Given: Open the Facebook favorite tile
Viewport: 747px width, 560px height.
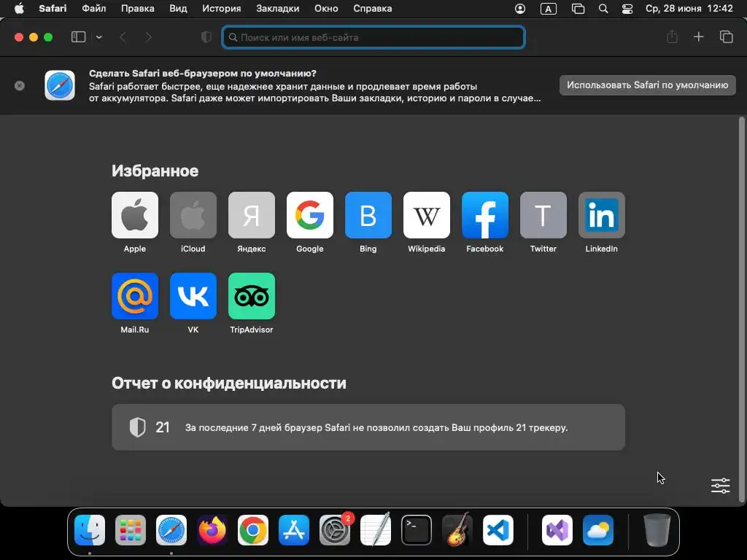Looking at the screenshot, I should tap(485, 215).
